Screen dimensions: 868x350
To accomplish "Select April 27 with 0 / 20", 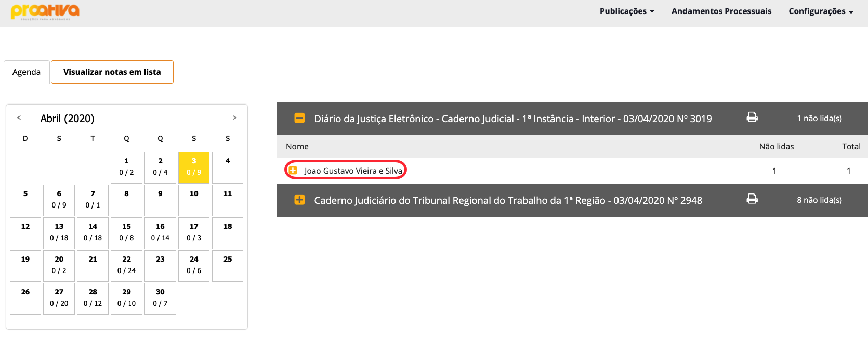I will click(x=59, y=299).
